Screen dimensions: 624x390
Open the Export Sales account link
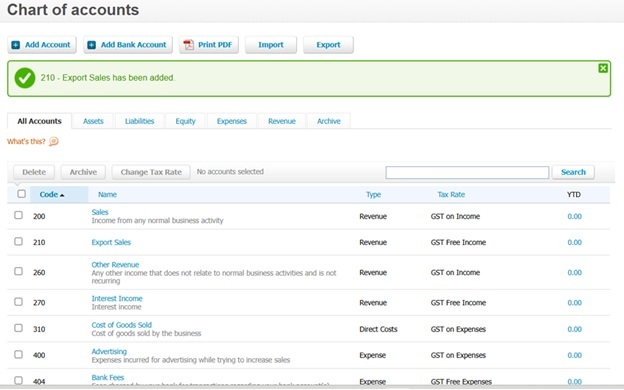click(111, 242)
